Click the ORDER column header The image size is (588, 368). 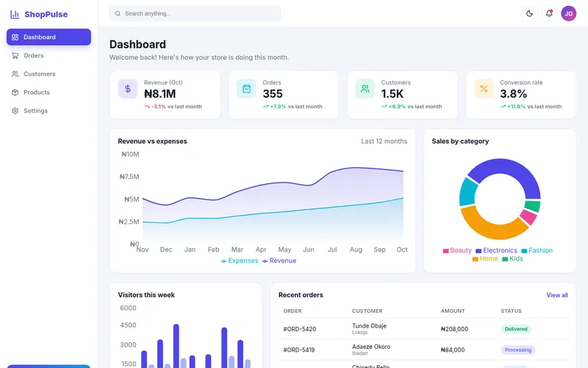click(x=293, y=311)
